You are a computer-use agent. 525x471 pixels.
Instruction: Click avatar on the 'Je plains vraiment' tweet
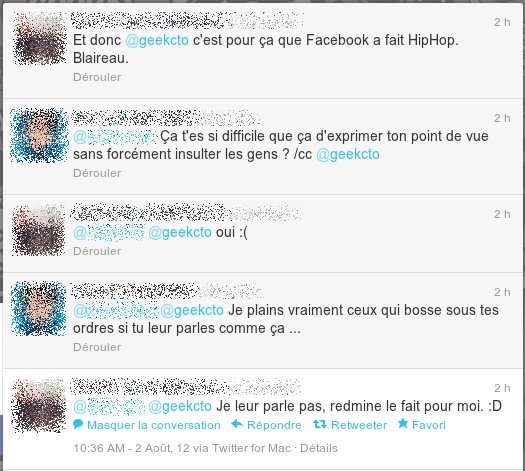click(x=39, y=308)
